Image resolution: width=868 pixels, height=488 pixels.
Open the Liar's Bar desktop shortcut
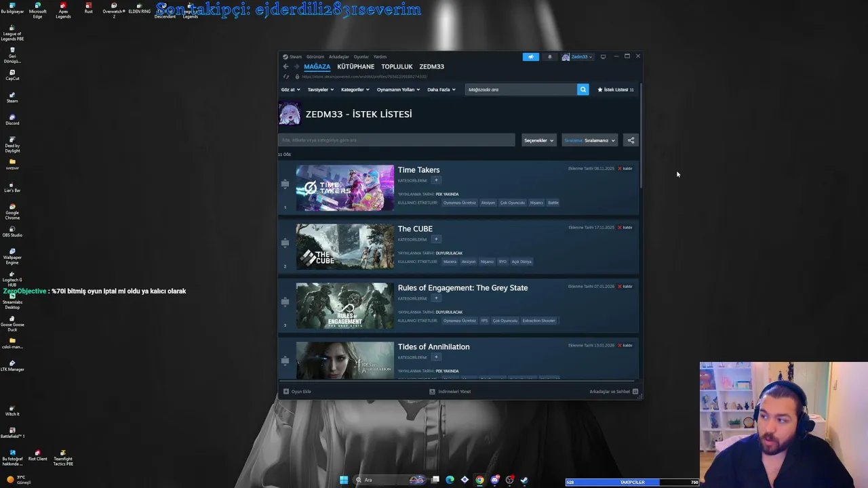[x=12, y=186]
